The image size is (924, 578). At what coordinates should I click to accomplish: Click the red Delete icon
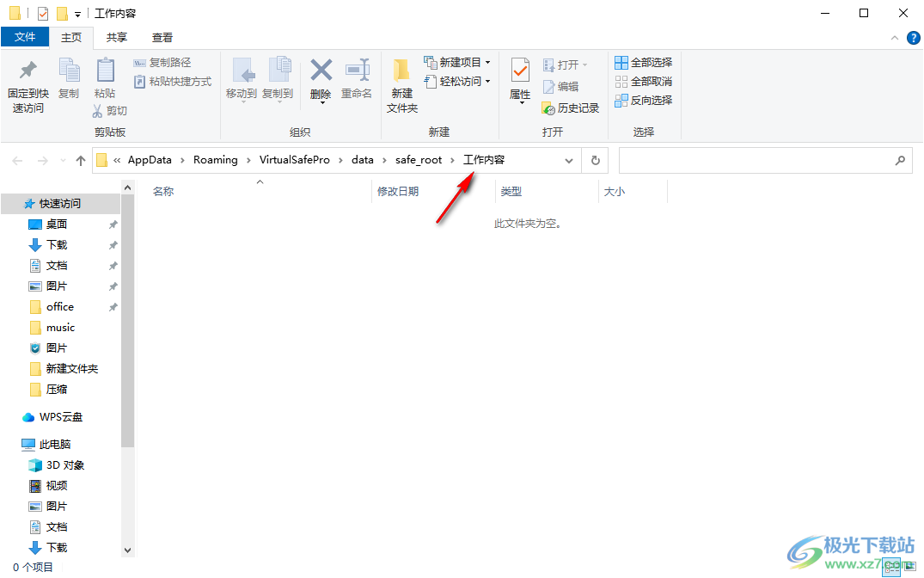321,70
